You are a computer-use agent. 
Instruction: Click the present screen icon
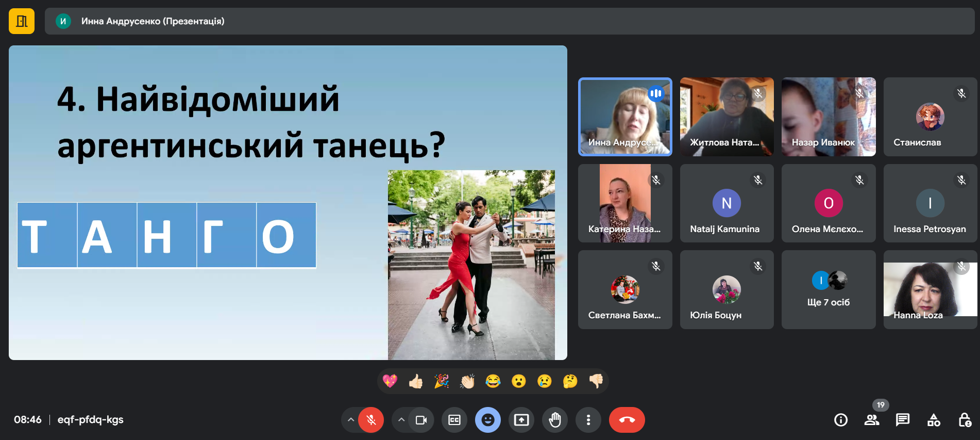pyautogui.click(x=521, y=420)
